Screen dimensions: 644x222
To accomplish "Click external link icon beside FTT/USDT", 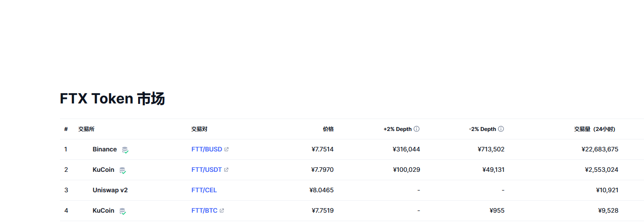I will 226,170.
